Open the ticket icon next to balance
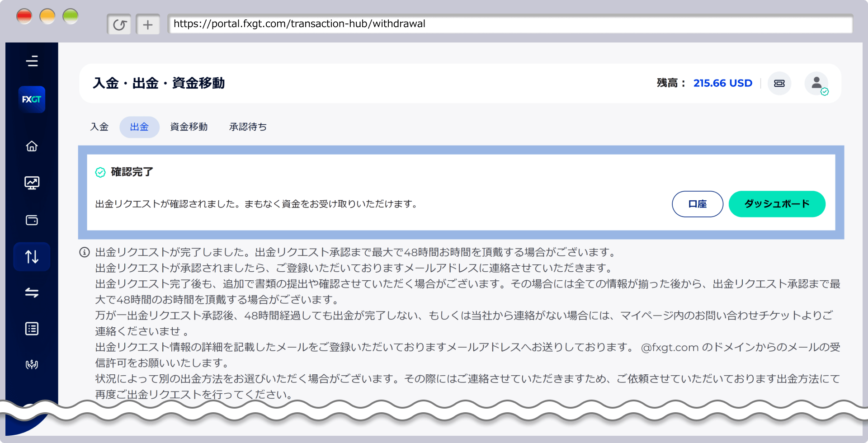 click(x=779, y=83)
